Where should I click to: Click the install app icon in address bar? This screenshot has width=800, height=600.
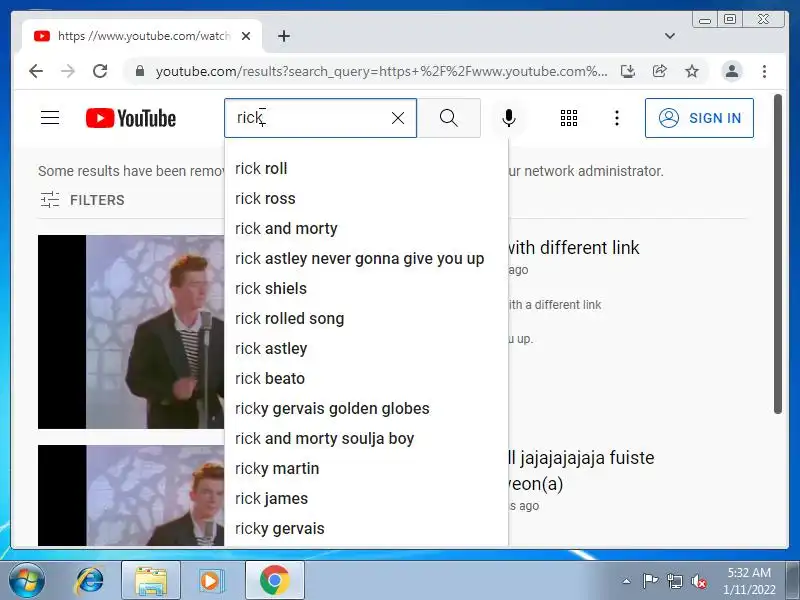pyautogui.click(x=628, y=71)
